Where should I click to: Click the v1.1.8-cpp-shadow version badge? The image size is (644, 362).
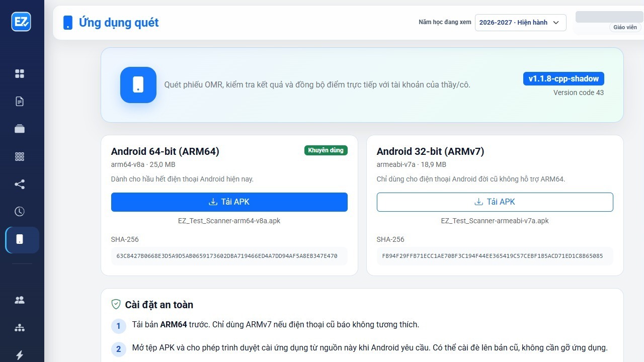(x=563, y=78)
